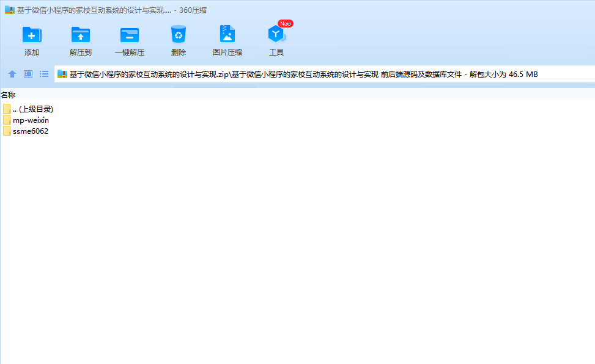Click the 删除 (Delete) trash icon
Viewport: 595px width, 364px height.
pos(179,35)
